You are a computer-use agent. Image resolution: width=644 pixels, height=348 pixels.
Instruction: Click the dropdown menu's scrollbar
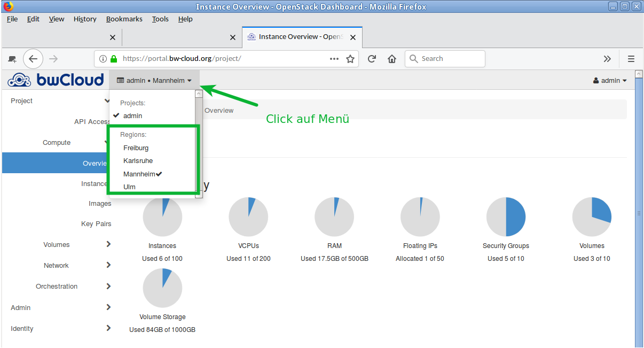coord(199,144)
